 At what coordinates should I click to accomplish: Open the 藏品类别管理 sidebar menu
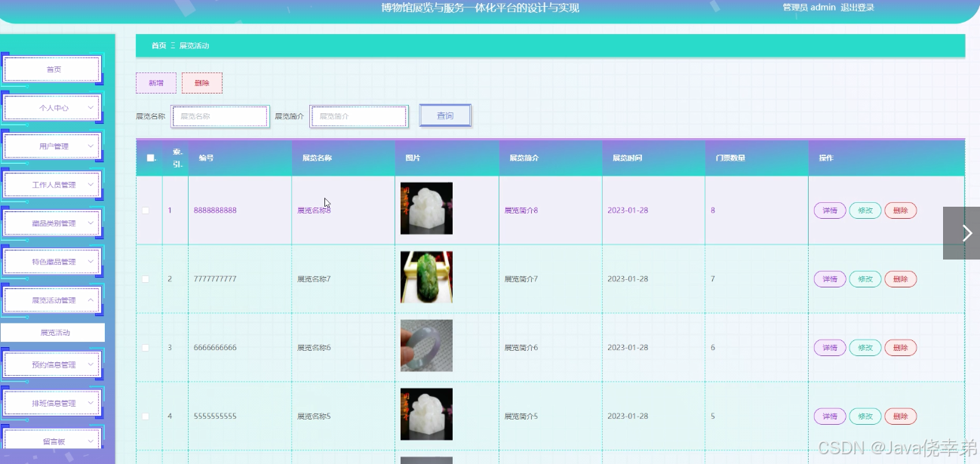[53, 223]
